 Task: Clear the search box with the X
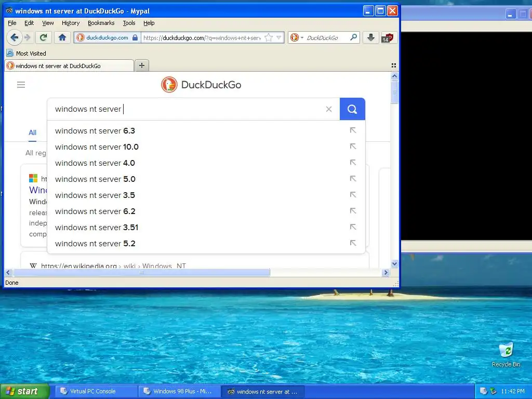tap(329, 109)
